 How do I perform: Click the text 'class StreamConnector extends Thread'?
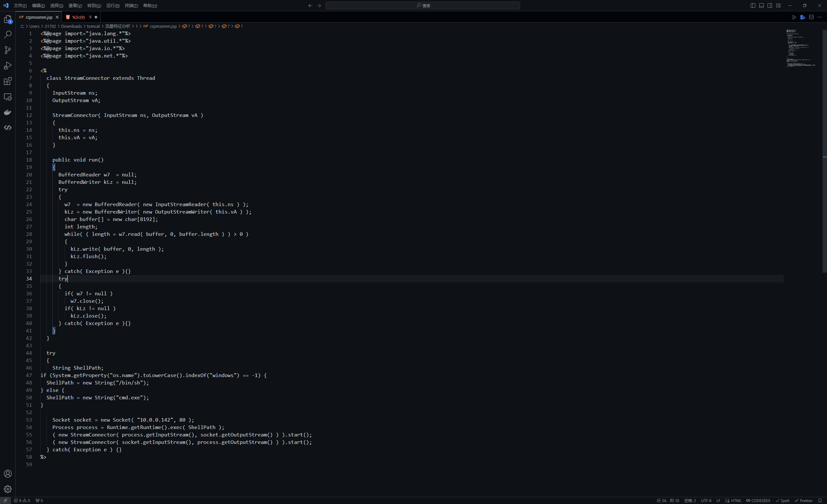(101, 78)
